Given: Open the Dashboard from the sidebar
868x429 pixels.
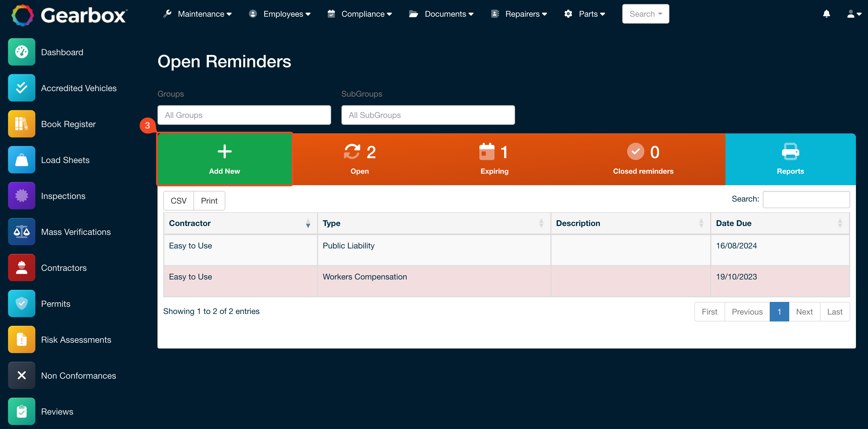Looking at the screenshot, I should 62,52.
